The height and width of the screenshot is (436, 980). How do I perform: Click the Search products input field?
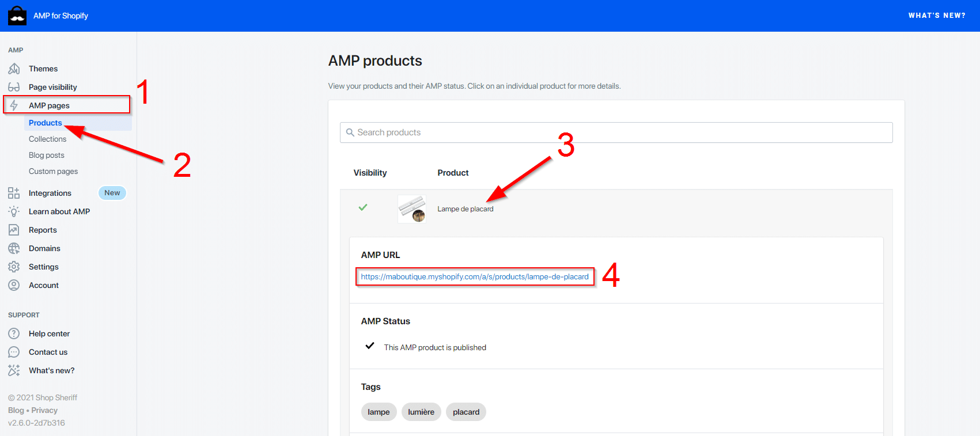[616, 132]
